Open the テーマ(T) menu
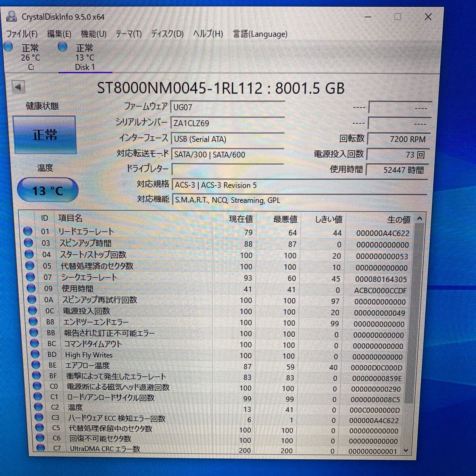The image size is (476, 476). [129, 34]
